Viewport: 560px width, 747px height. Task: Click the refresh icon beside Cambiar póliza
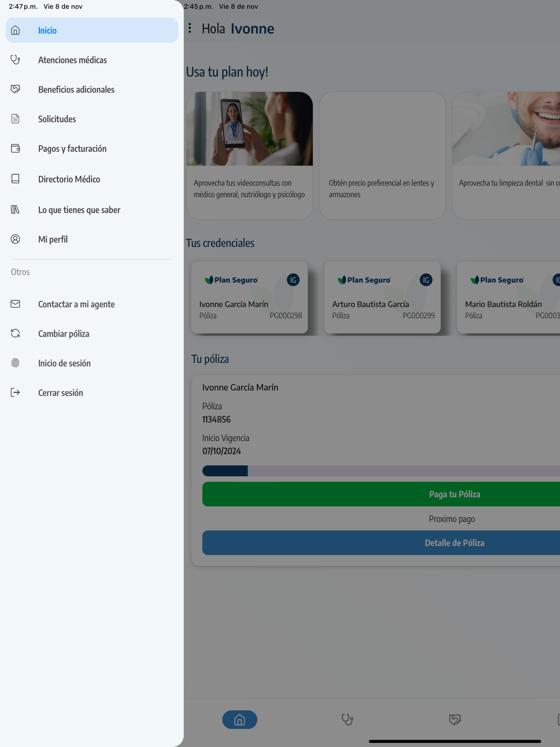pyautogui.click(x=15, y=333)
